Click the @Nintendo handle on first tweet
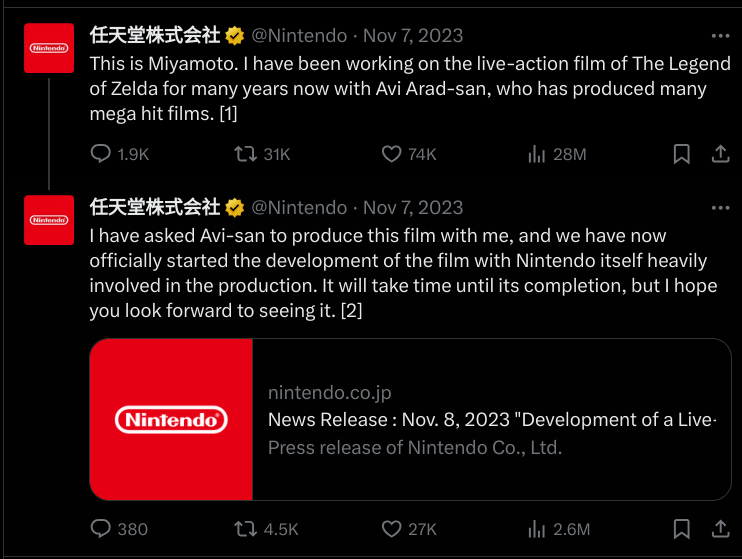Image resolution: width=742 pixels, height=559 pixels. pos(299,36)
